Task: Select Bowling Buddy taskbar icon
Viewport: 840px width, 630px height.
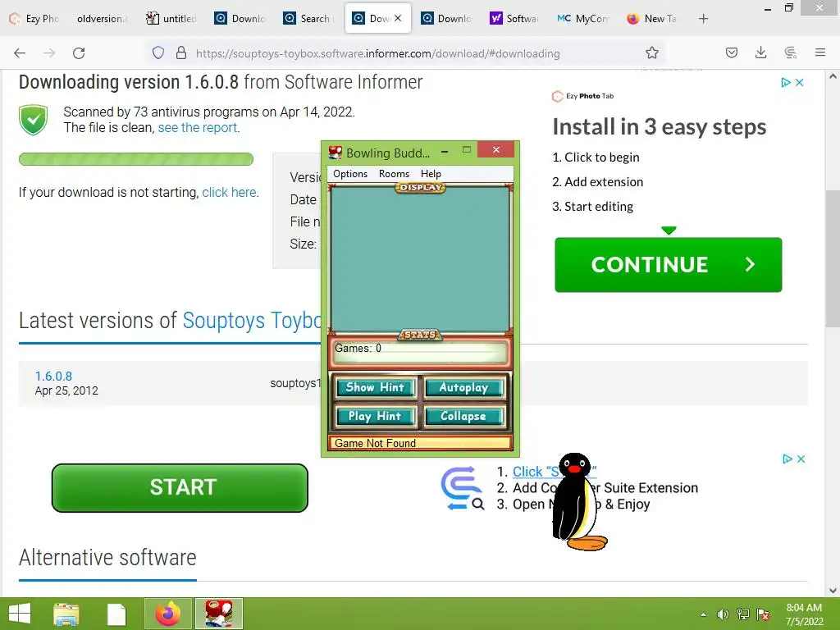Action: (x=219, y=614)
